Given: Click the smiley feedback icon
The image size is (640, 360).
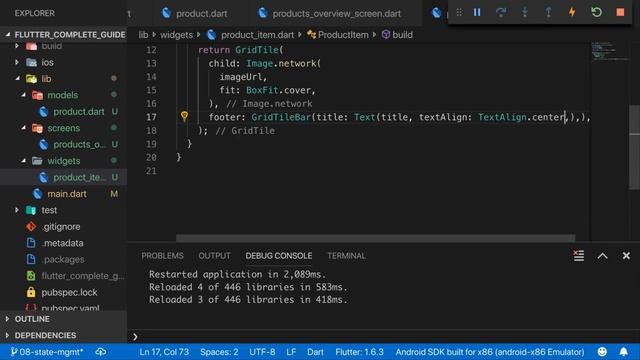Looking at the screenshot, I should (602, 352).
